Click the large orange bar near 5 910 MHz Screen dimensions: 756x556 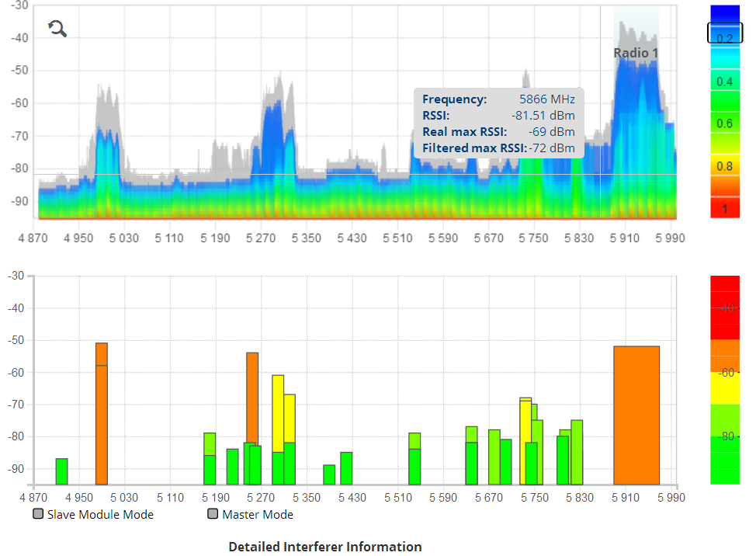coord(636,415)
